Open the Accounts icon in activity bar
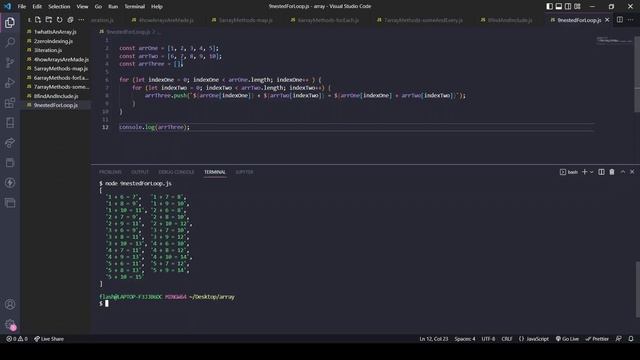640x360 pixels. [10, 304]
